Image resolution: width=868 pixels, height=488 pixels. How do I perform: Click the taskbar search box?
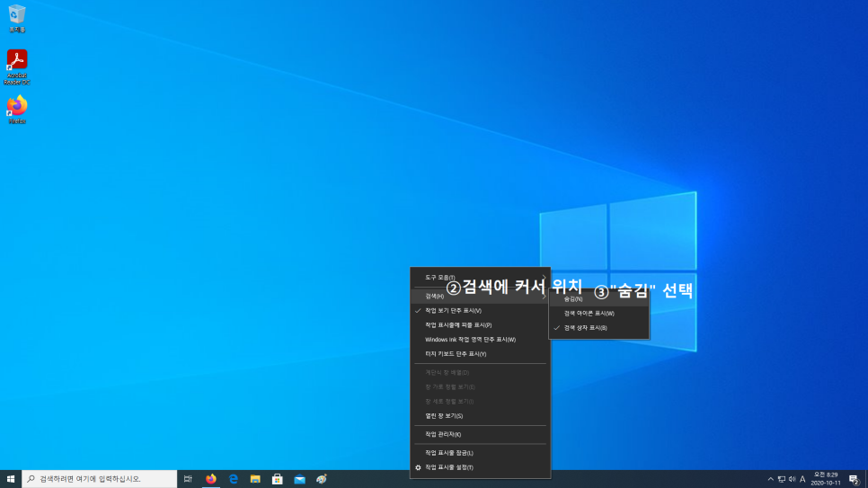(100, 479)
